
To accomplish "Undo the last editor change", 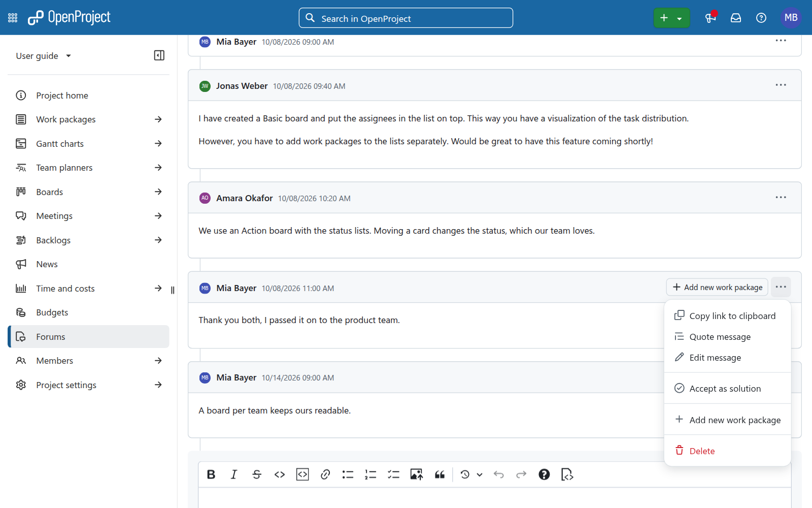I will coord(499,474).
